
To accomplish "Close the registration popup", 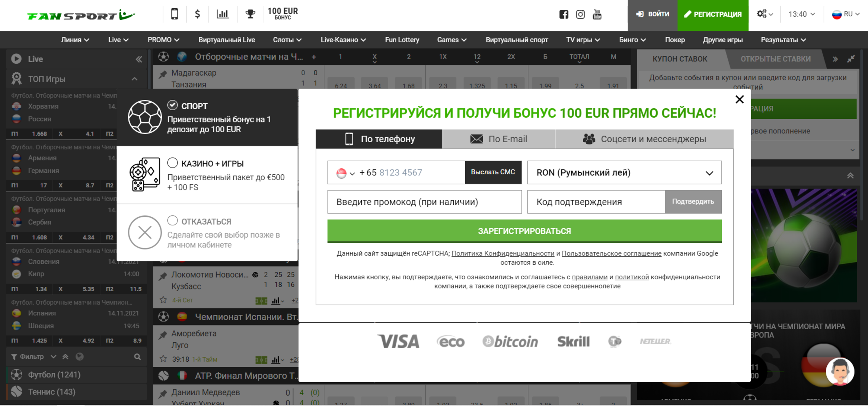I will [740, 99].
